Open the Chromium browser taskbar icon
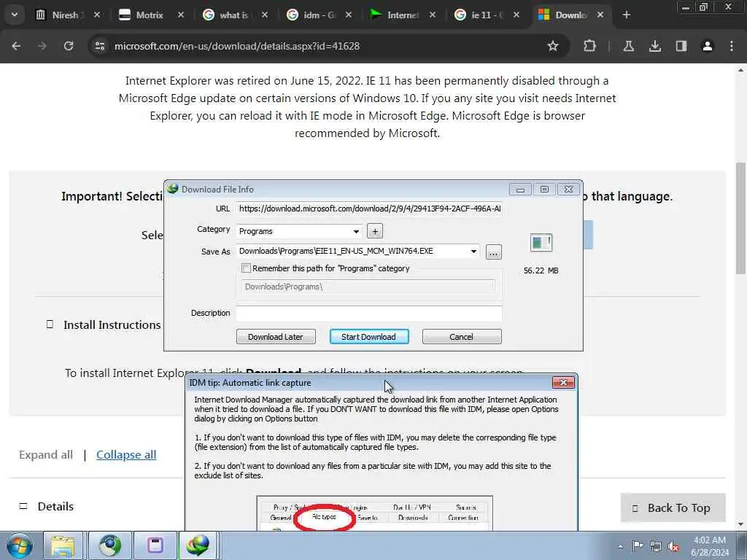 110,545
